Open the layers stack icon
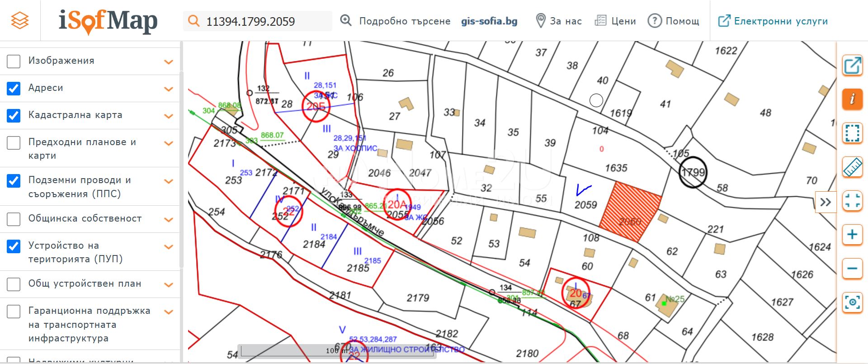Image resolution: width=868 pixels, height=364 pixels. [x=20, y=20]
